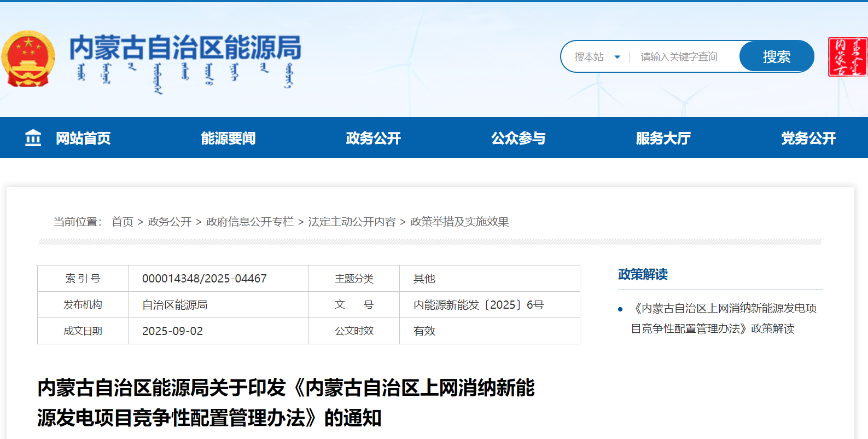Screen dimensions: 868x439
Task: Click 政务公开 in the breadcrumb trail
Action: pyautogui.click(x=170, y=222)
